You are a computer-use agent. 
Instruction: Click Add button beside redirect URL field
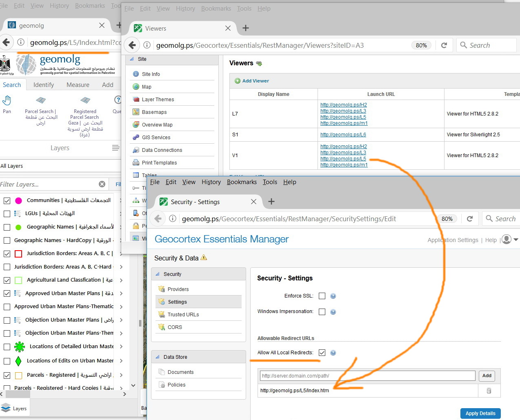click(x=487, y=376)
